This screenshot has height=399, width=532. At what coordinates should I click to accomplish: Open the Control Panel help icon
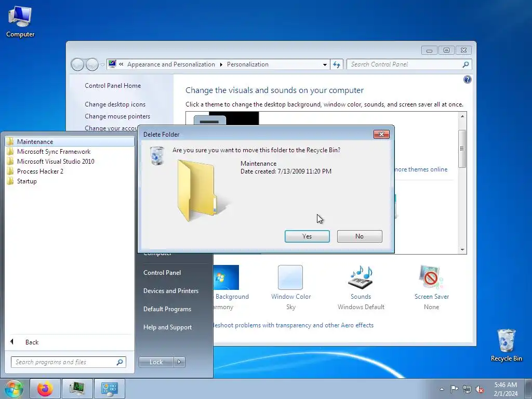tap(467, 79)
